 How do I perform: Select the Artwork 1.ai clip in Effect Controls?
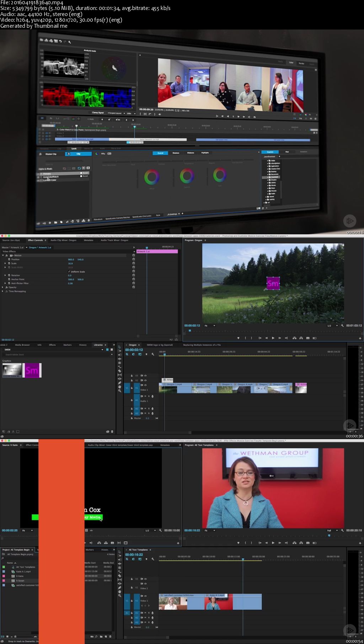[x=157, y=251]
